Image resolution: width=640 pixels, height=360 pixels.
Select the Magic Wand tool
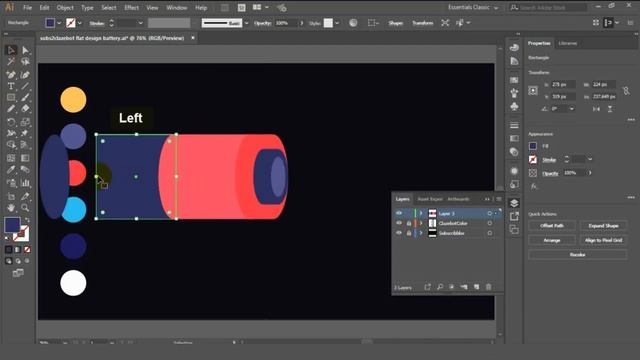pos(11,62)
